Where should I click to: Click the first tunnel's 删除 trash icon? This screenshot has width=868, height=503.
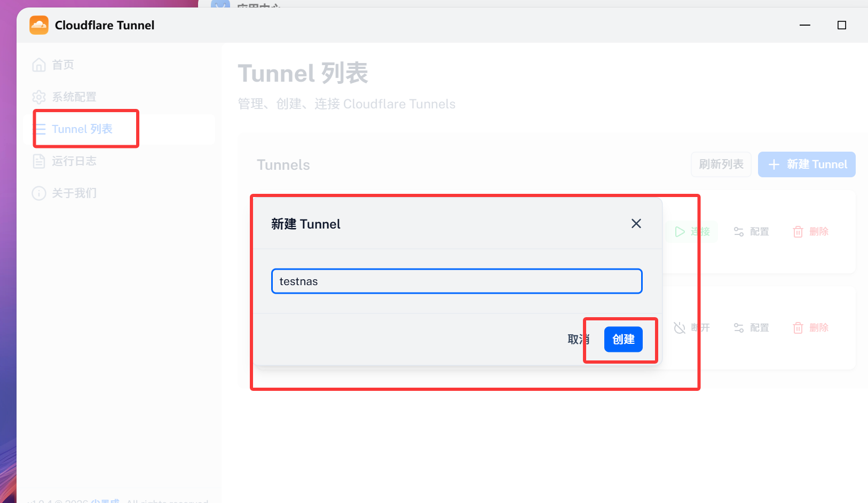point(798,232)
